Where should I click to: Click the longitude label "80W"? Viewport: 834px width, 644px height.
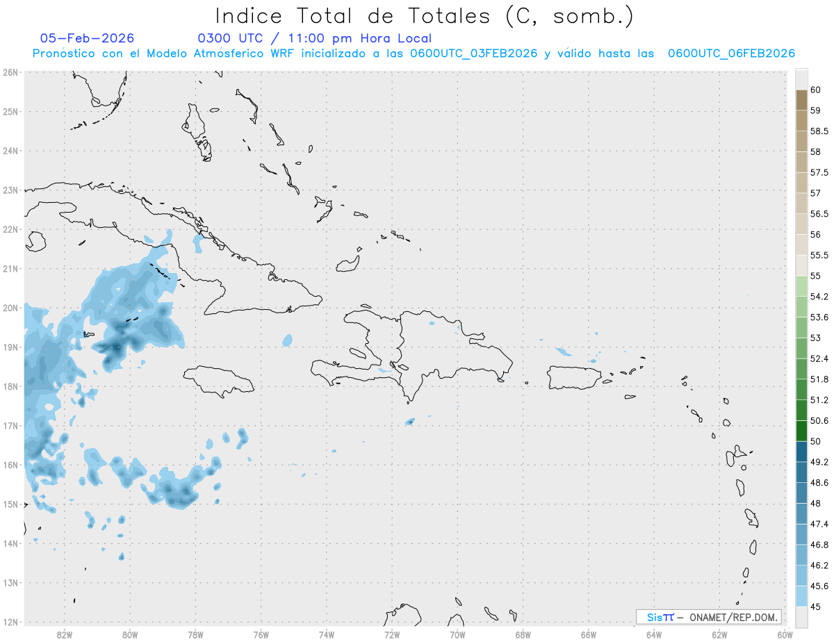point(130,635)
